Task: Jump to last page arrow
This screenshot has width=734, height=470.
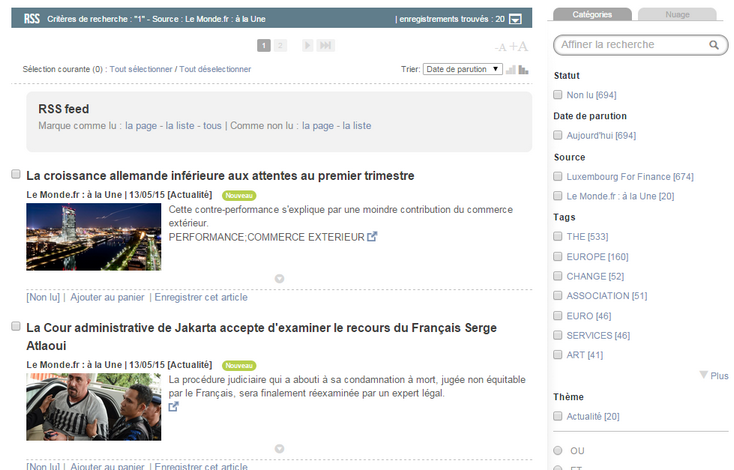Action: point(325,45)
